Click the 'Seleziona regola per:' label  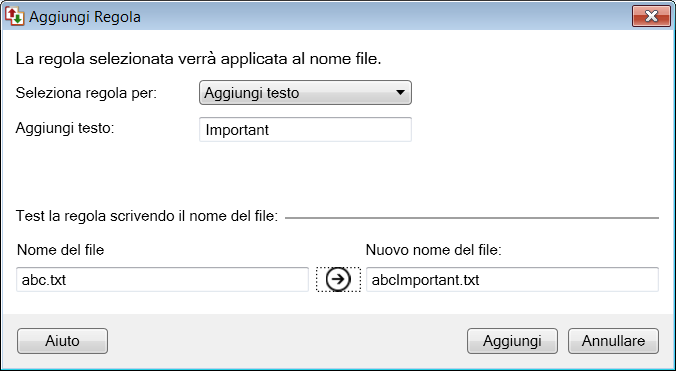click(x=86, y=93)
